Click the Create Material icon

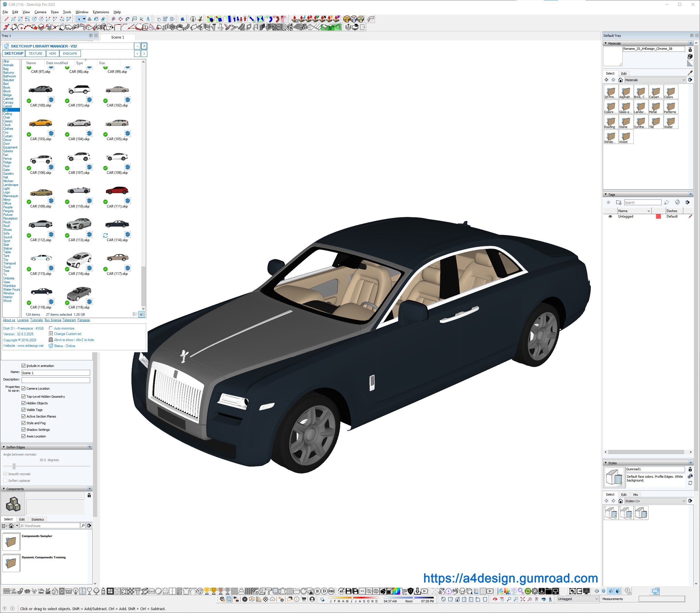click(x=690, y=56)
